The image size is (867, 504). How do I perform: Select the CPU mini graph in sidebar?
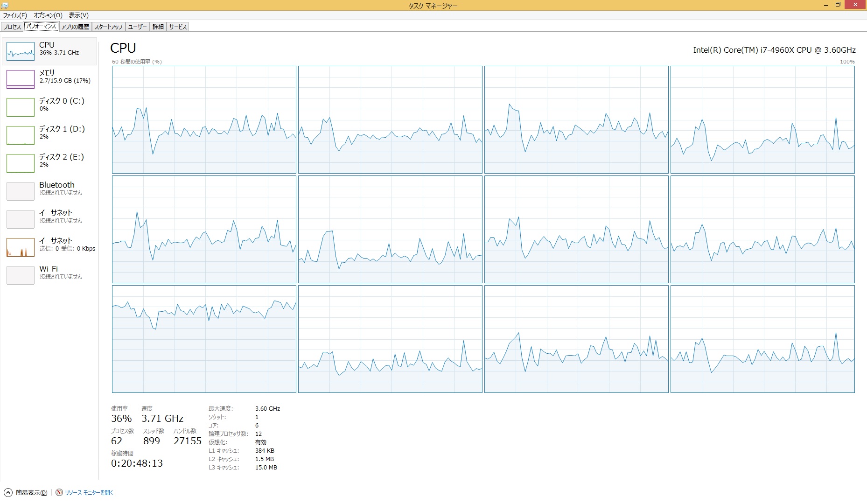click(21, 51)
